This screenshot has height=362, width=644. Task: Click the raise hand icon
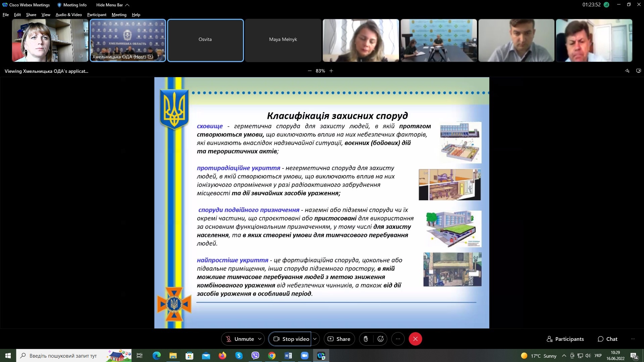coord(366,339)
